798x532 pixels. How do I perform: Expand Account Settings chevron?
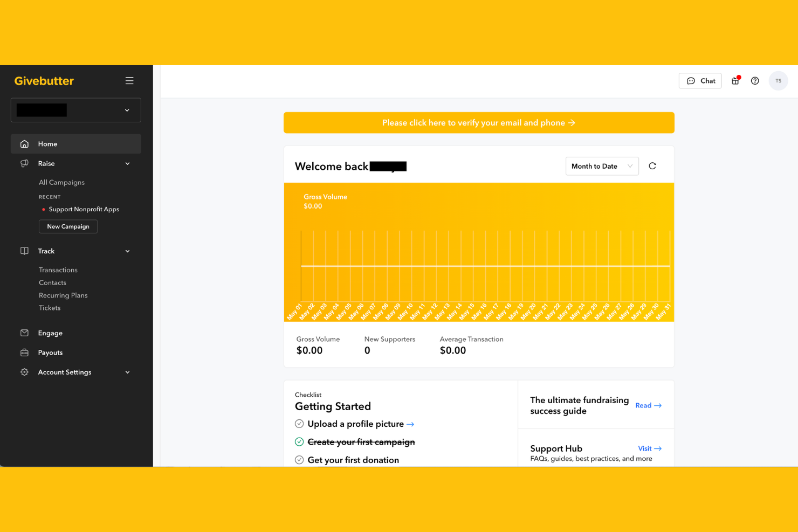(x=128, y=372)
